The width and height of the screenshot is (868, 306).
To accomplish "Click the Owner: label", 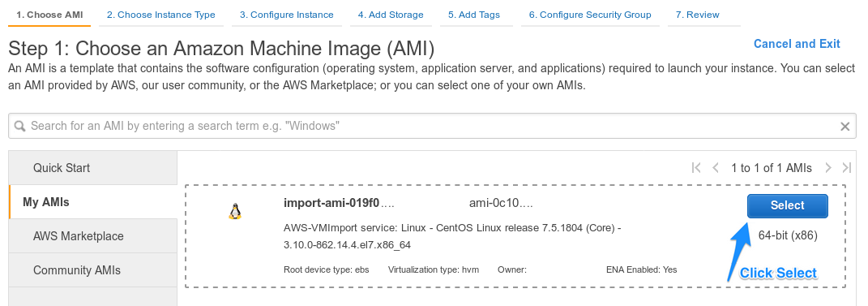I will pyautogui.click(x=512, y=270).
